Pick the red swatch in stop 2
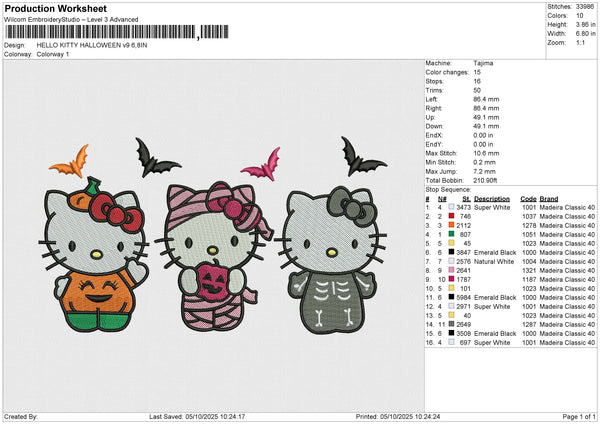The height and width of the screenshot is (424, 600). [452, 216]
